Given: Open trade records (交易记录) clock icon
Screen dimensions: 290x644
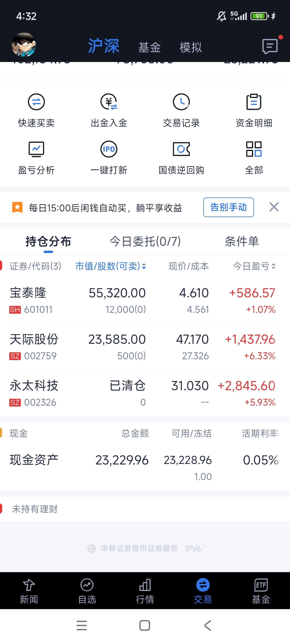Looking at the screenshot, I should 181,102.
